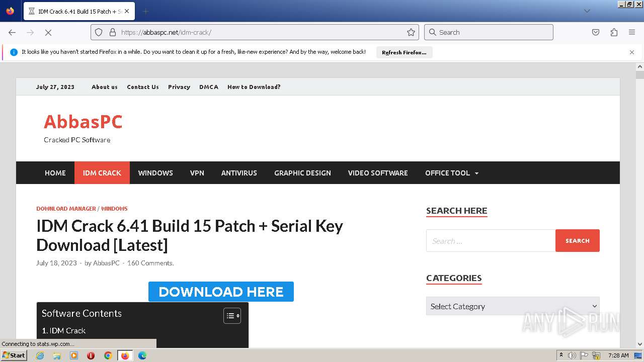644x362 pixels.
Task: Launch Google Chrome from taskbar
Action: 108,355
